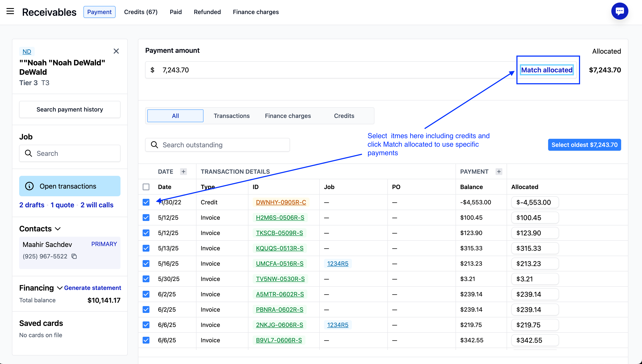The height and width of the screenshot is (364, 642).
Task: Collapse the Contacts section chevron
Action: tap(58, 229)
